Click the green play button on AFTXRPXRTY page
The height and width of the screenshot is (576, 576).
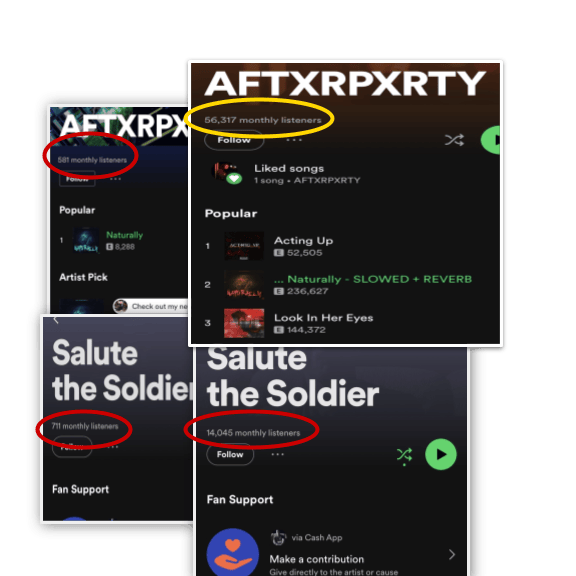point(491,140)
